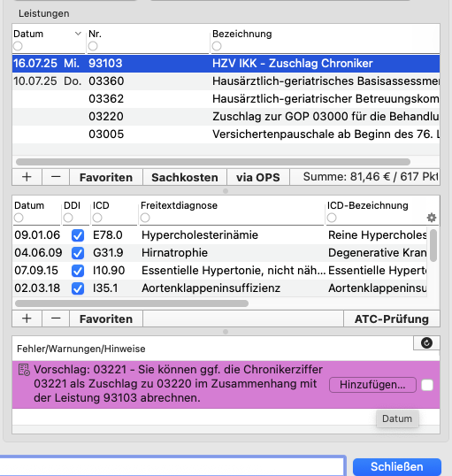Select the Nr. column filter radio
Screen dimensions: 452x476
click(x=93, y=46)
